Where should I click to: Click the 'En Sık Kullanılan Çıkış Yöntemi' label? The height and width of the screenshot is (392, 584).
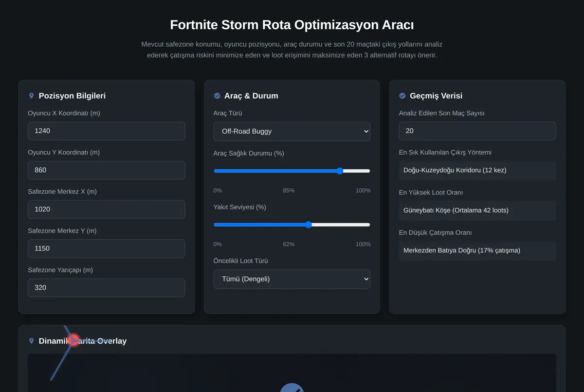[x=445, y=152]
